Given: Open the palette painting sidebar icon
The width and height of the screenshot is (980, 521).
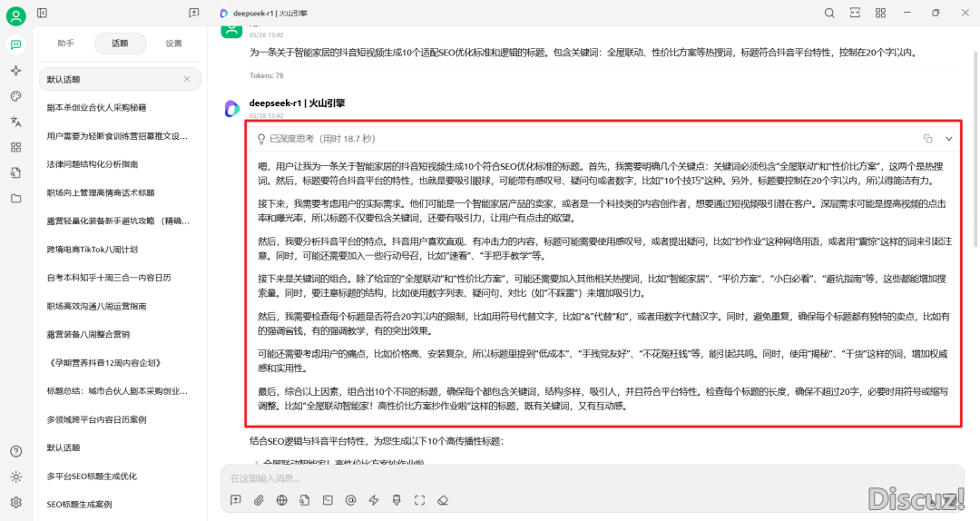Looking at the screenshot, I should point(16,95).
